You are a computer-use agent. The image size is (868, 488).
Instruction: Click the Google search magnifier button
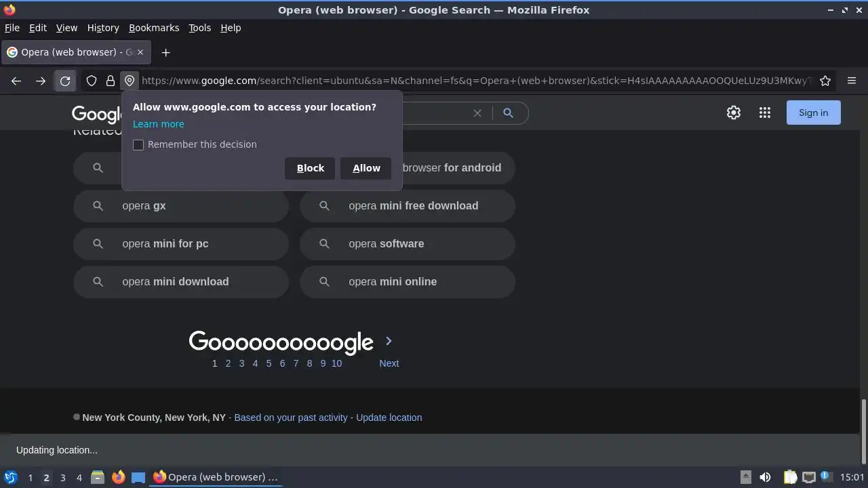pyautogui.click(x=508, y=113)
